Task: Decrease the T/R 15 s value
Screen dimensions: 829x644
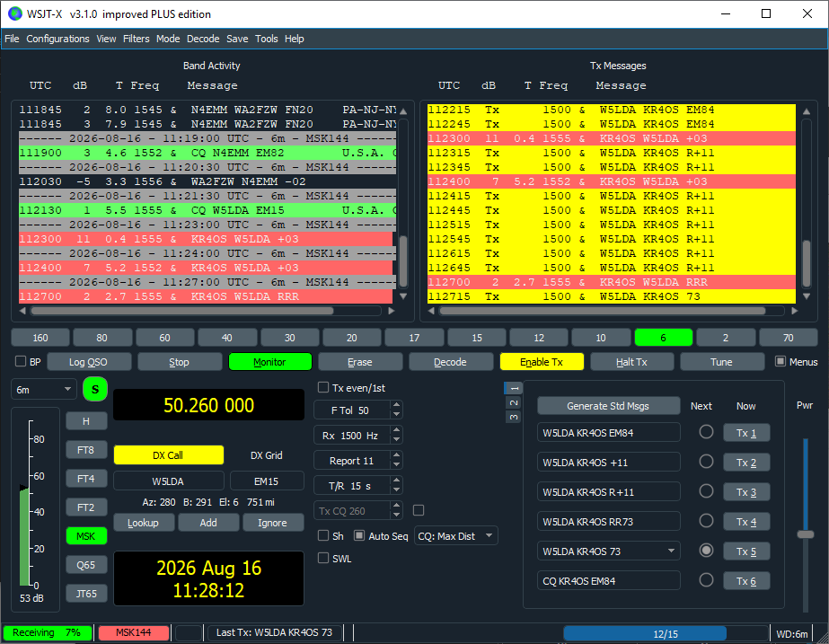Action: coord(396,490)
